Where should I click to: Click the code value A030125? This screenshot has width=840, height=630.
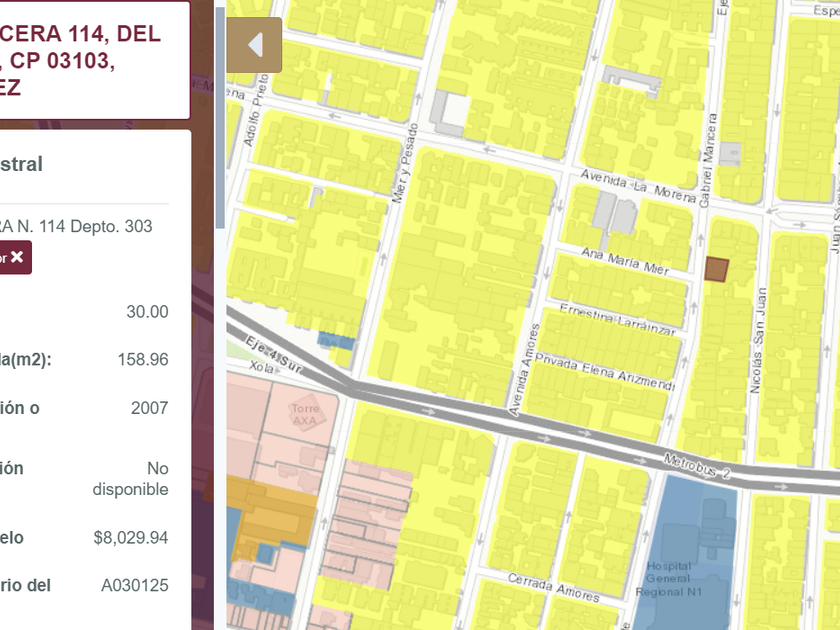134,585
